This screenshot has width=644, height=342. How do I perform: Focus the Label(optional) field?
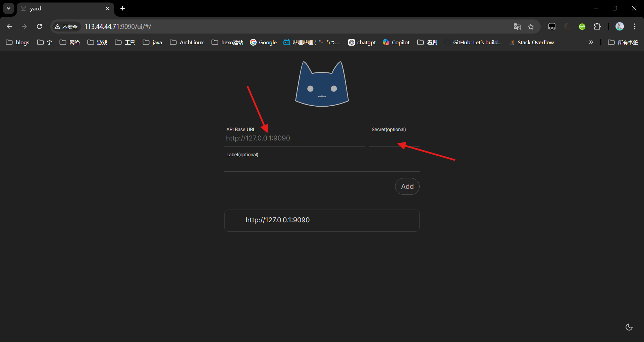click(x=322, y=164)
